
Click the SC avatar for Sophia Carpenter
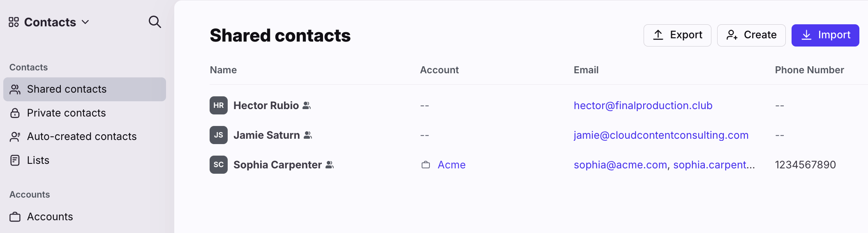pyautogui.click(x=219, y=165)
